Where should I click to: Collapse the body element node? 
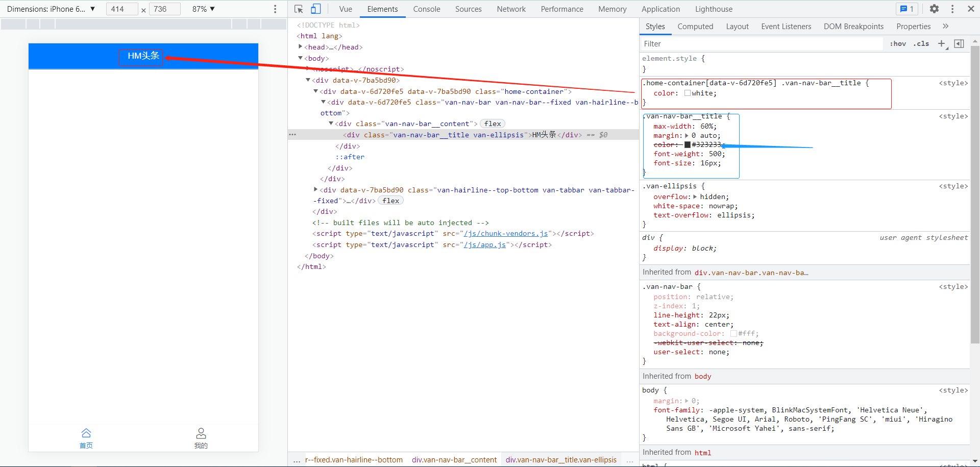(300, 58)
